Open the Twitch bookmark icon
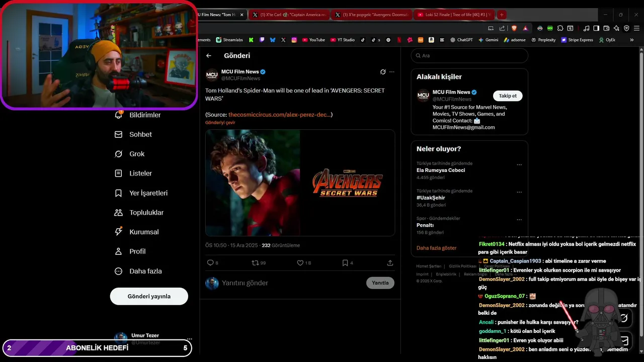The image size is (644, 362). coord(262,40)
